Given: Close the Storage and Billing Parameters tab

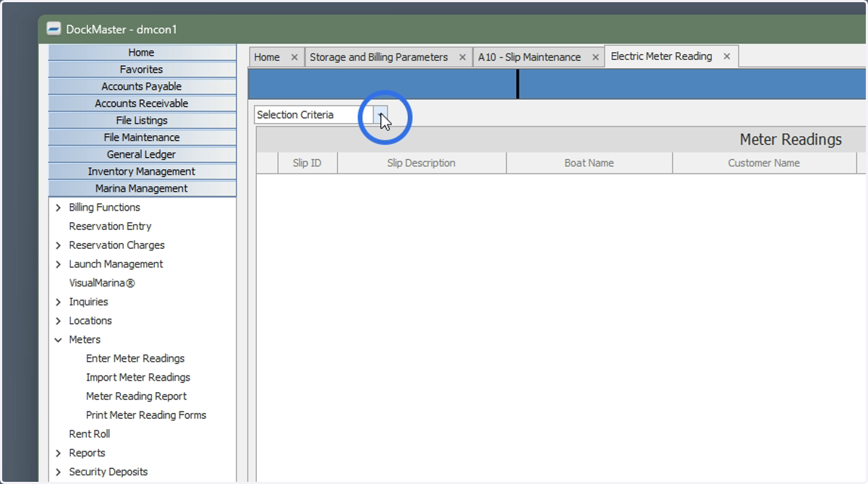Looking at the screenshot, I should coord(462,57).
